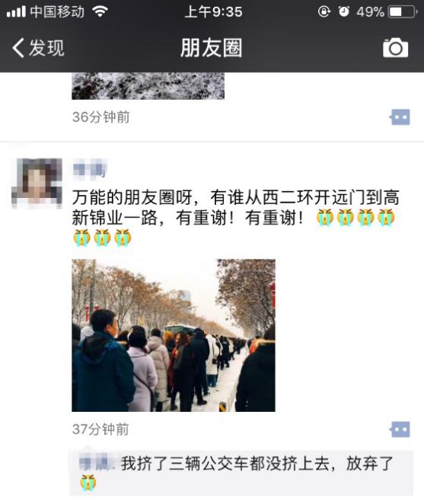The width and height of the screenshot is (424, 504).
Task: Tap the crying emoji in the comment
Action: click(88, 483)
